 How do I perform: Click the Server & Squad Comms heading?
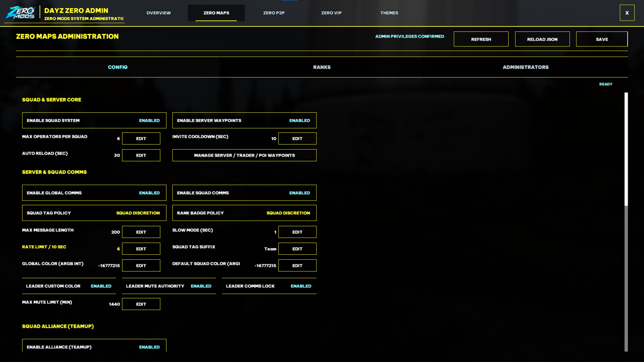[x=55, y=172]
